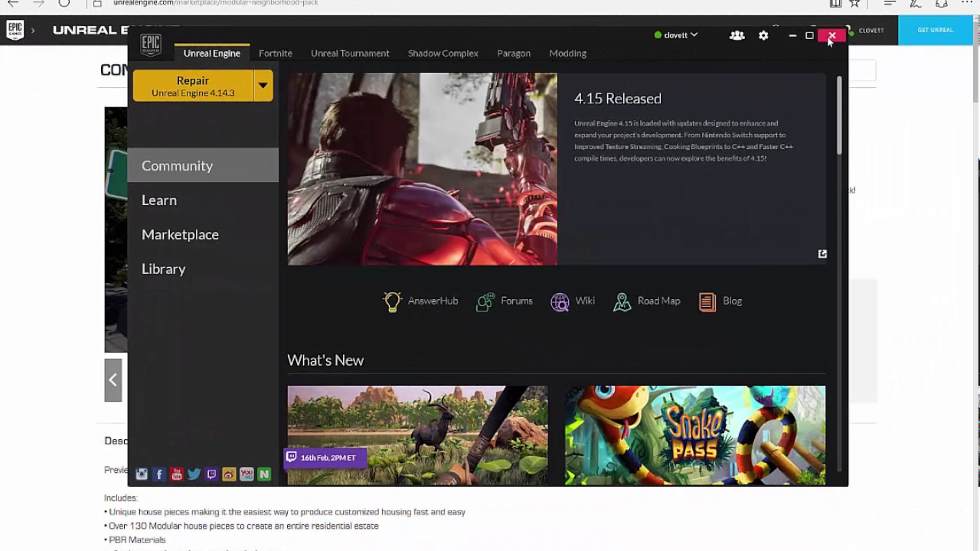980x551 pixels.
Task: Click the Blog document icon
Action: point(707,302)
